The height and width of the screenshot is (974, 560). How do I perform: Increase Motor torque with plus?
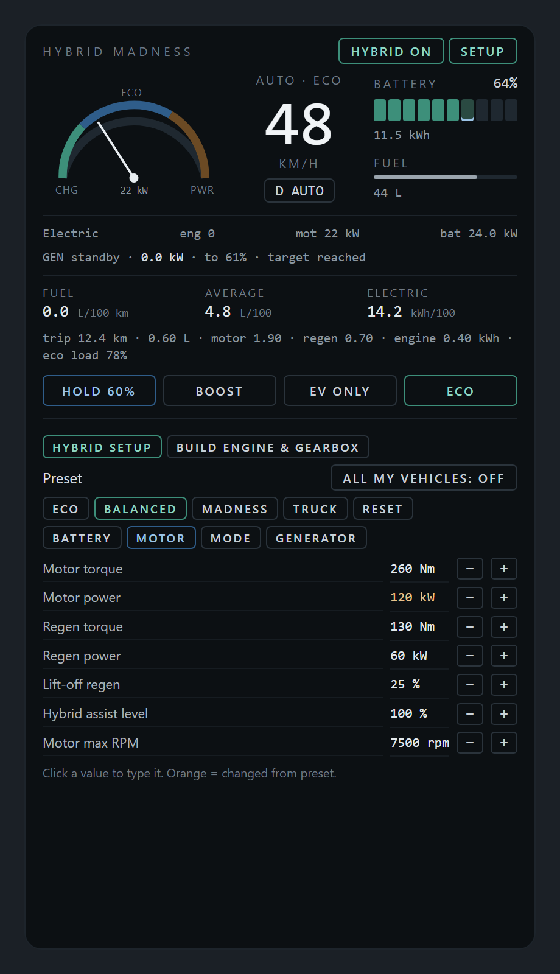[504, 569]
